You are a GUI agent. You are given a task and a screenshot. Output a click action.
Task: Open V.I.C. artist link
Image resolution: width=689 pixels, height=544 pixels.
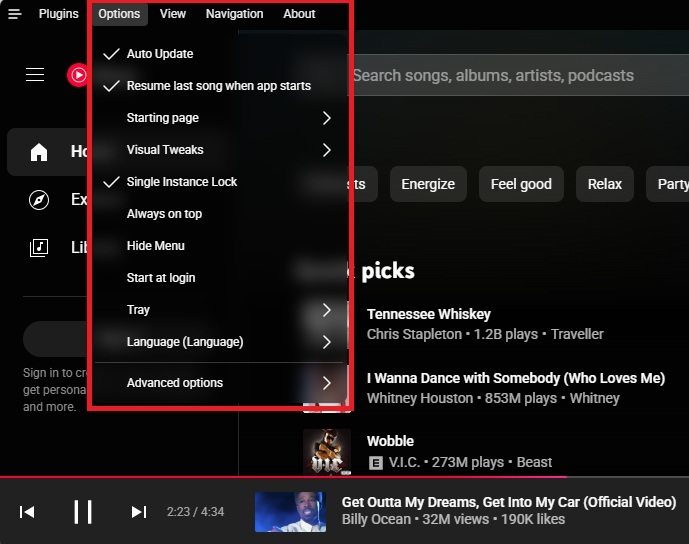[x=404, y=463]
